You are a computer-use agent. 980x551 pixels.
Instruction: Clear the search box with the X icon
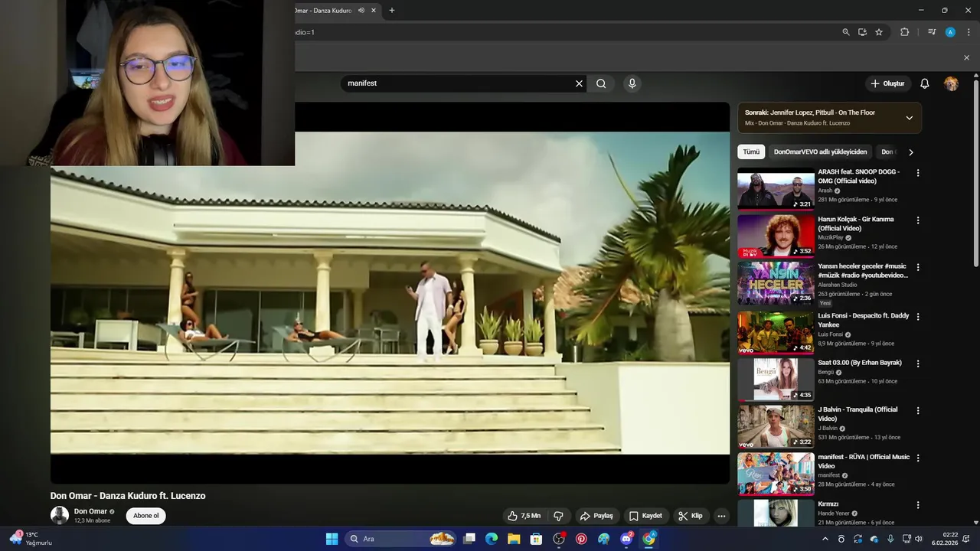coord(579,83)
